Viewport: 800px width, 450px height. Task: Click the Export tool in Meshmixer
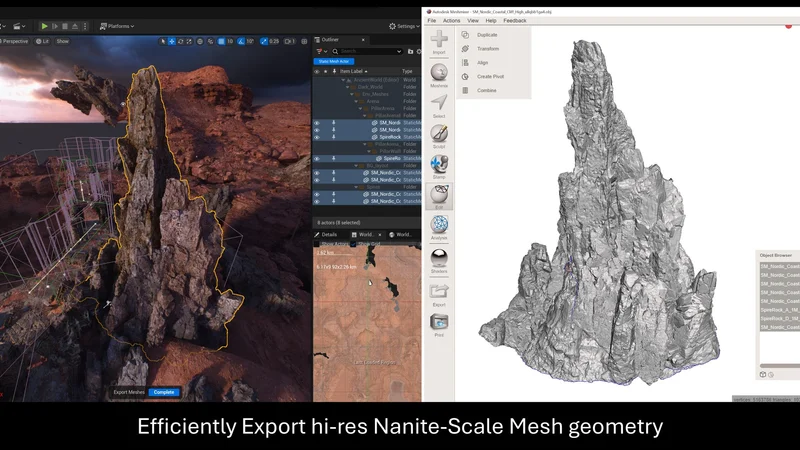(439, 295)
